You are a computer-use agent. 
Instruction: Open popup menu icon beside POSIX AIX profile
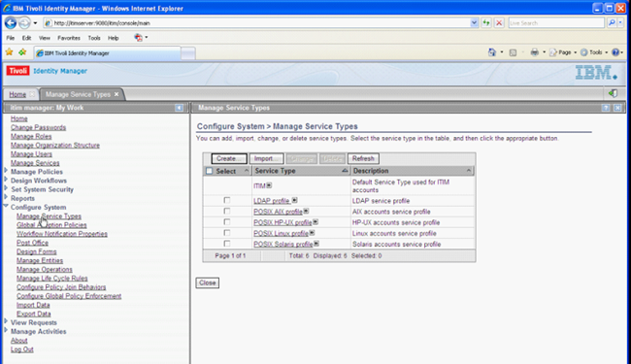[306, 212]
